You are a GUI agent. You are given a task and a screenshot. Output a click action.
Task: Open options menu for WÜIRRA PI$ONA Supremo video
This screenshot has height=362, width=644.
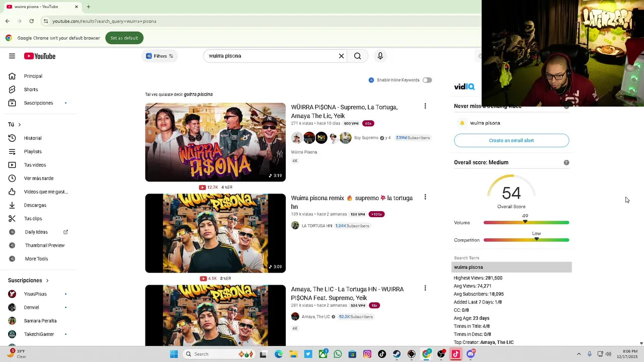click(x=425, y=106)
